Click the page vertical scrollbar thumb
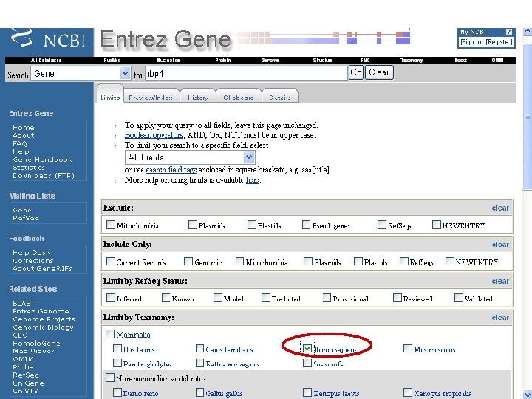The height and width of the screenshot is (399, 532). (x=528, y=115)
